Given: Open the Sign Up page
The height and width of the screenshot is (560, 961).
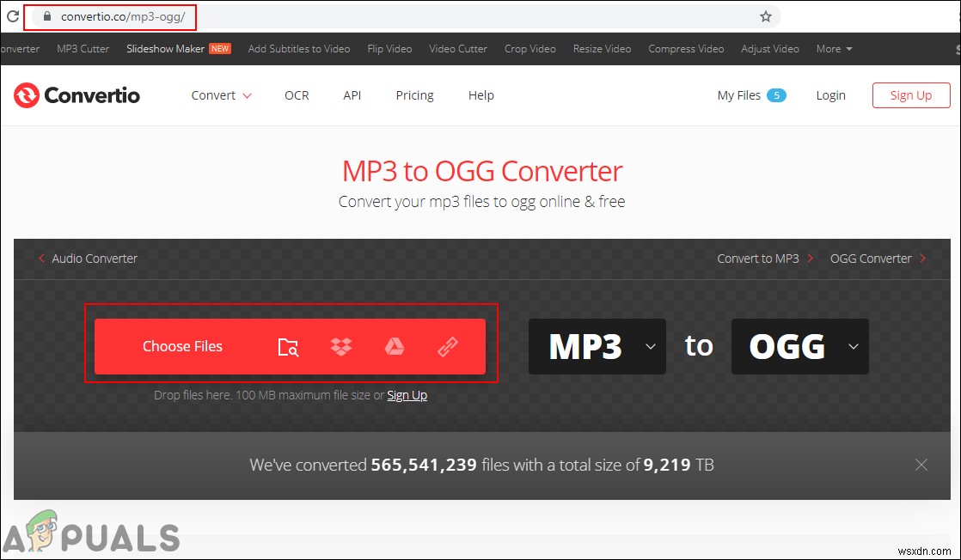Looking at the screenshot, I should click(910, 95).
